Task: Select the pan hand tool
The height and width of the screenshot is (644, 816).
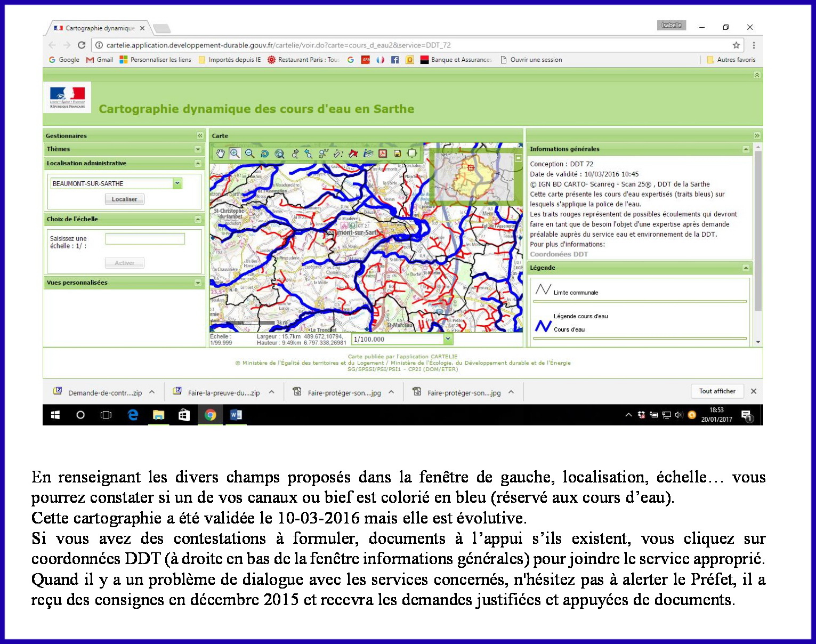Action: 221,154
